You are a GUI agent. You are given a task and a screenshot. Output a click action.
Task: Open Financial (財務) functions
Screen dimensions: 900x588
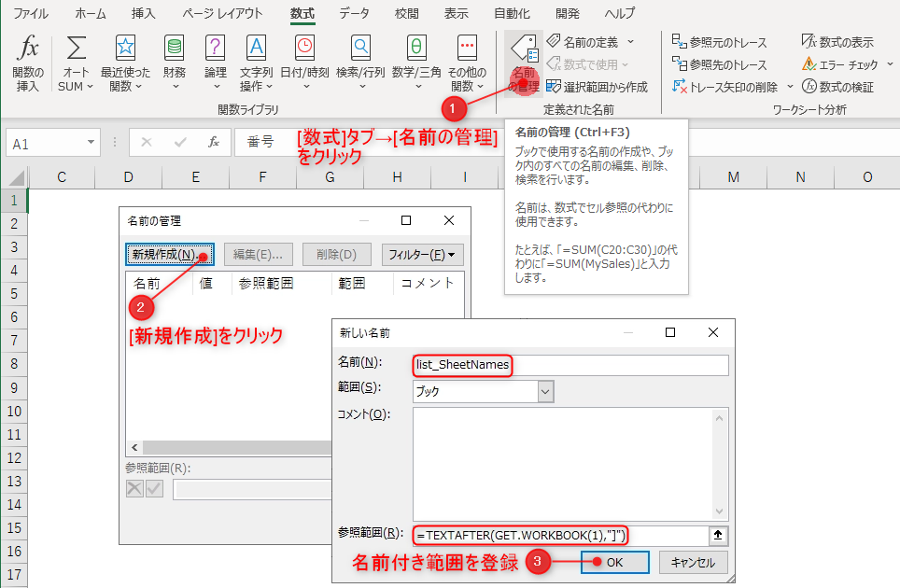tap(175, 63)
